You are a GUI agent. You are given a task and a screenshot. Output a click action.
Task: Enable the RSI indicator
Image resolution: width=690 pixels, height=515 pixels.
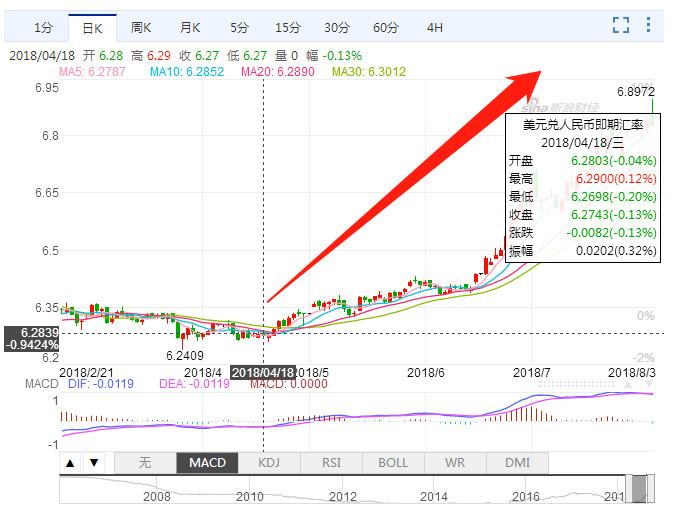point(332,463)
